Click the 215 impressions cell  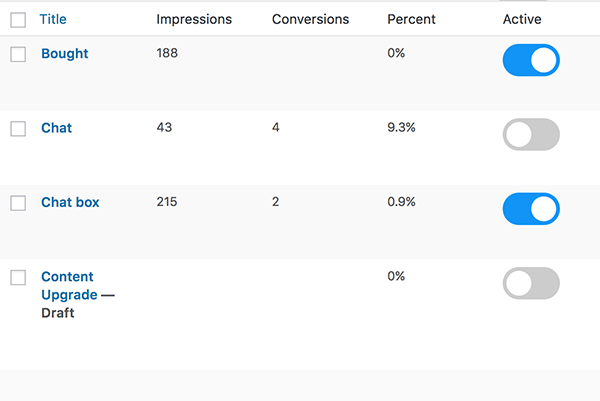(167, 203)
